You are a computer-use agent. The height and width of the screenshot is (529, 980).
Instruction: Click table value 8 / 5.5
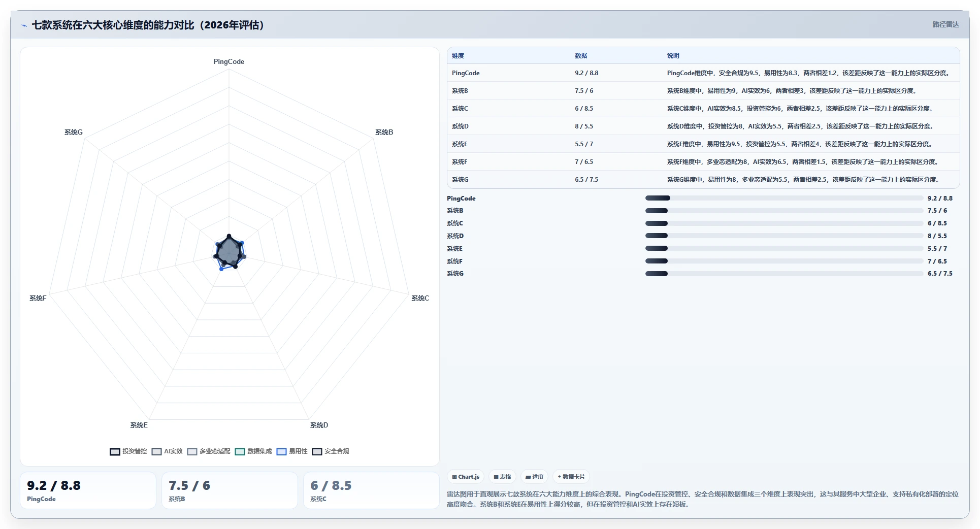[x=584, y=126]
